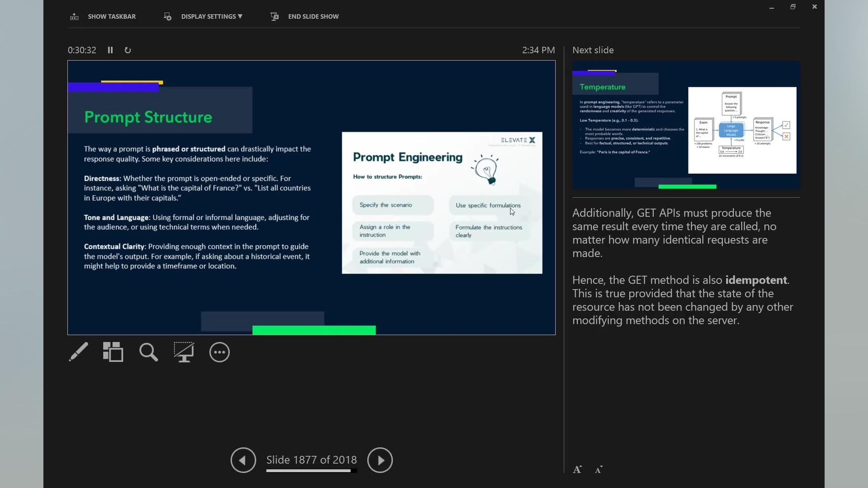Viewport: 868px width, 488px height.
Task: Click the Show Taskbar icon
Action: (x=75, y=17)
